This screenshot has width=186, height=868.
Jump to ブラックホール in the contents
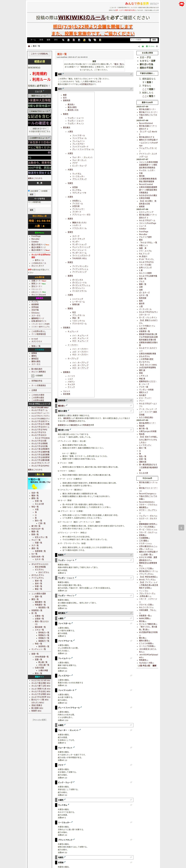click(x=79, y=315)
